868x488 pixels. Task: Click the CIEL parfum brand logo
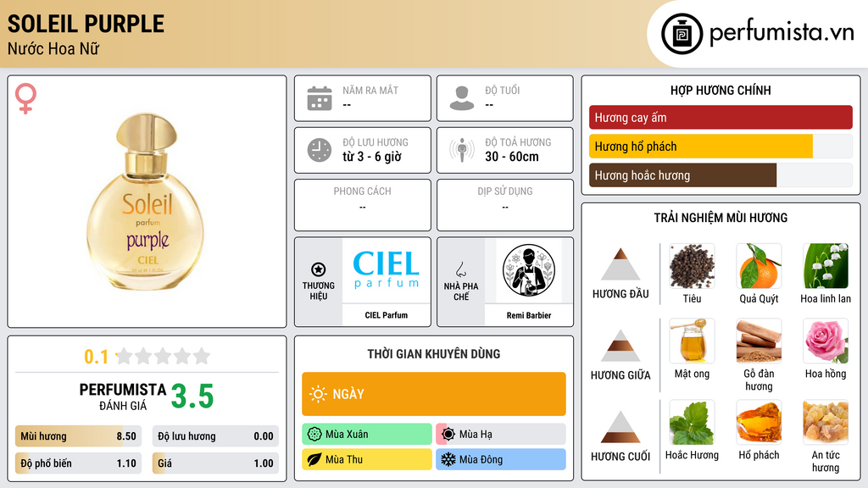387,270
